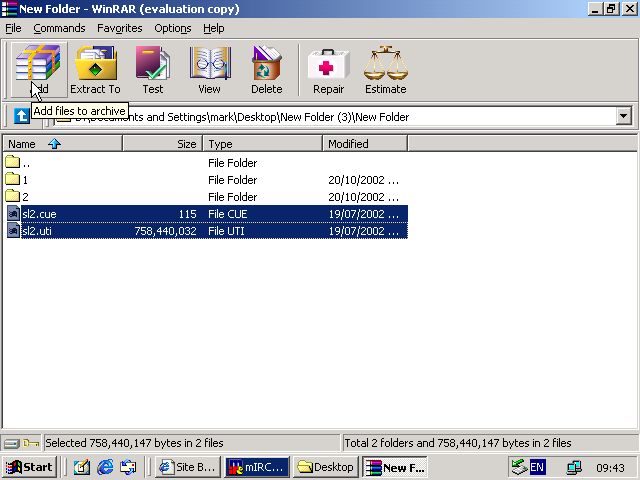Switch to the Desktop taskbar window
This screenshot has width=640, height=480.
326,467
